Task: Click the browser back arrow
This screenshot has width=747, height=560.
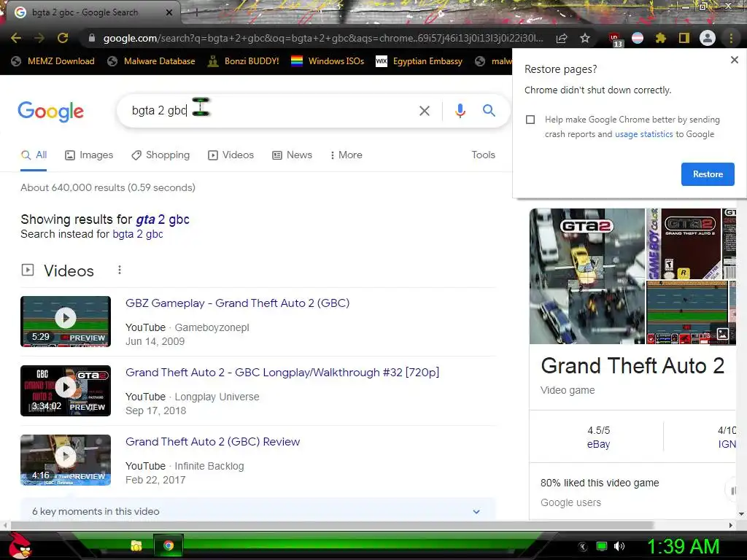Action: tap(16, 38)
